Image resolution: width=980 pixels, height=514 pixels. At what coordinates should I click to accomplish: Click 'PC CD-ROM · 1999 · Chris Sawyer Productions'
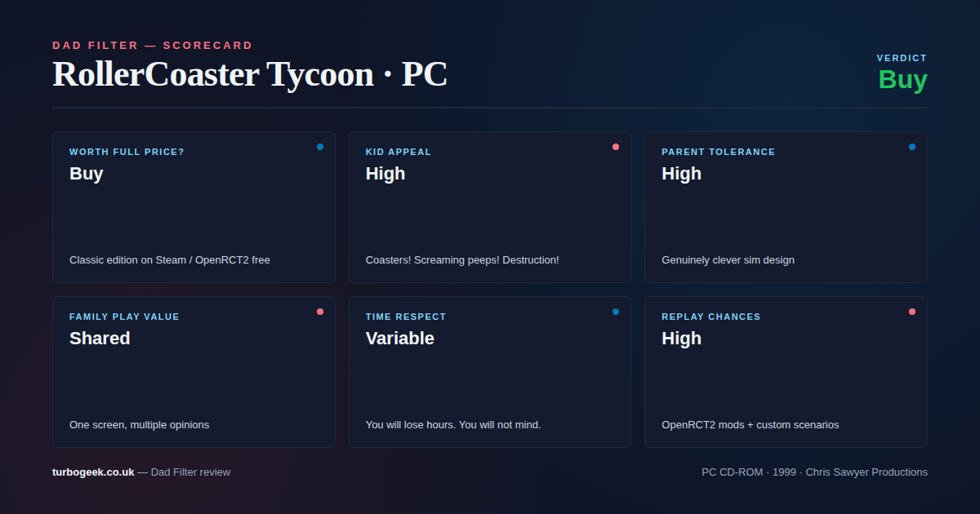click(814, 472)
